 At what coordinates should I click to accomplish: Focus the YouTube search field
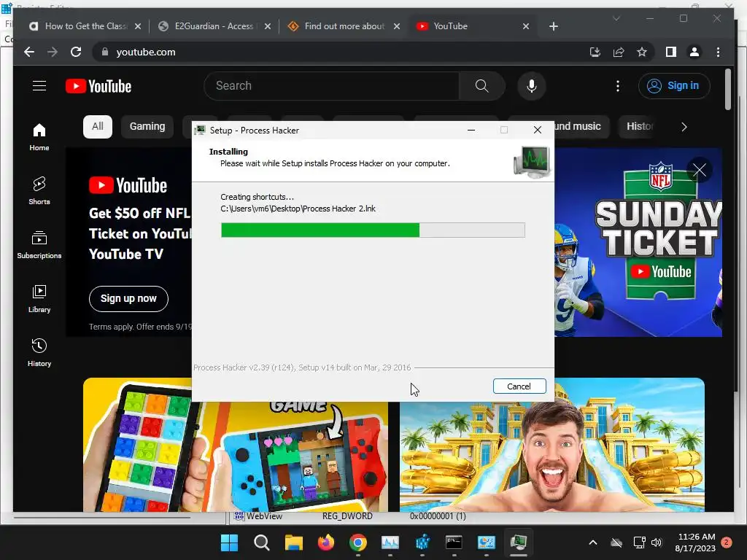[x=332, y=86]
